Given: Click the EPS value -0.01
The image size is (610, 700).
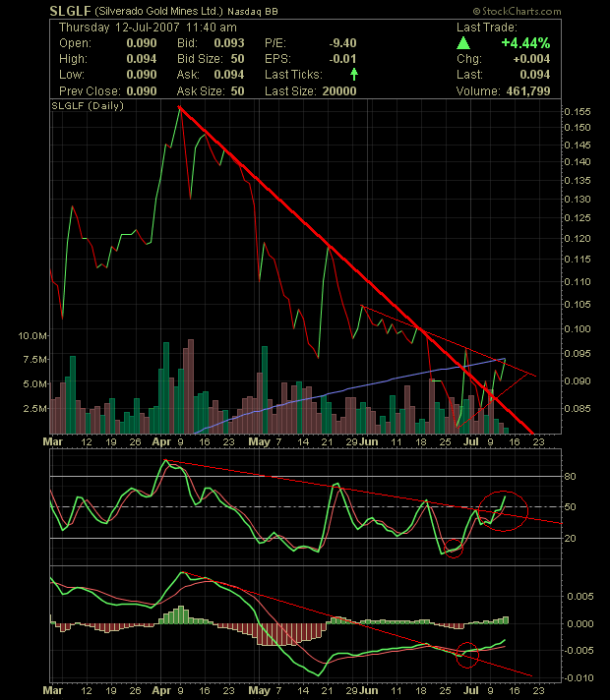Looking at the screenshot, I should coord(342,59).
